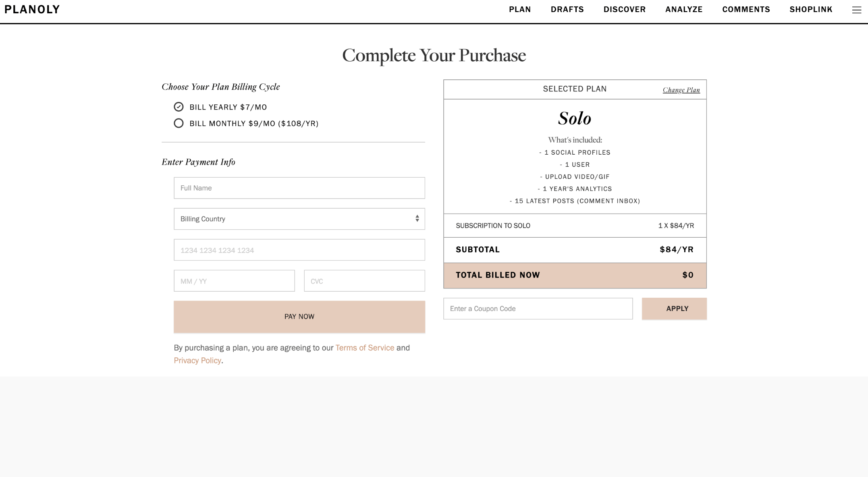Open the PLAN nav item
Image resolution: width=868 pixels, height=477 pixels.
point(520,9)
